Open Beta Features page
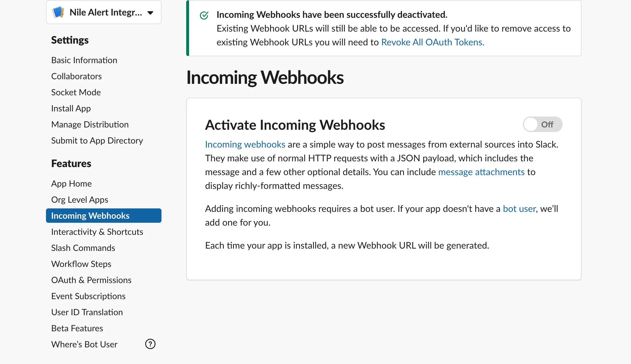The image size is (631, 364). [77, 328]
